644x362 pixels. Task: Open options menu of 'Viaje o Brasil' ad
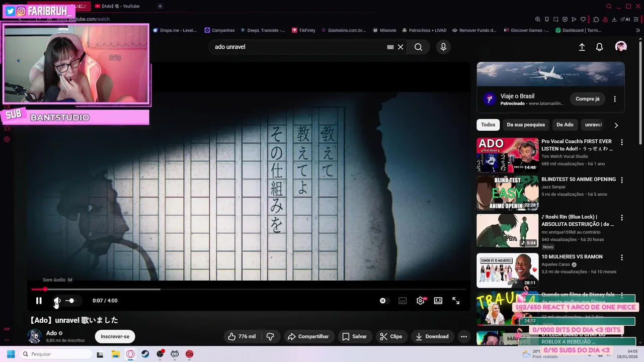pyautogui.click(x=615, y=99)
